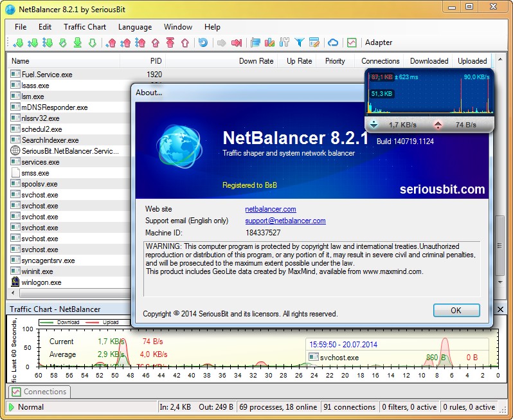
Task: Click OK in the About dialog
Action: [x=456, y=310]
